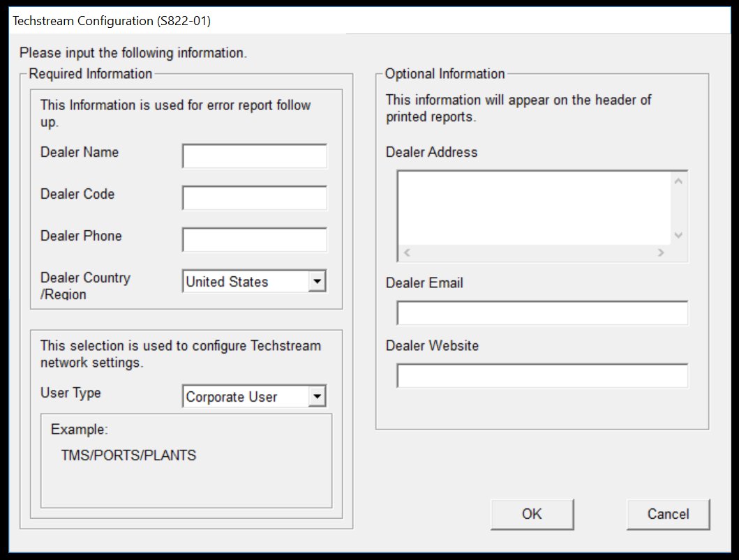Screen dimensions: 739x560
Task: Click the Dealer Website input field
Action: click(x=542, y=375)
